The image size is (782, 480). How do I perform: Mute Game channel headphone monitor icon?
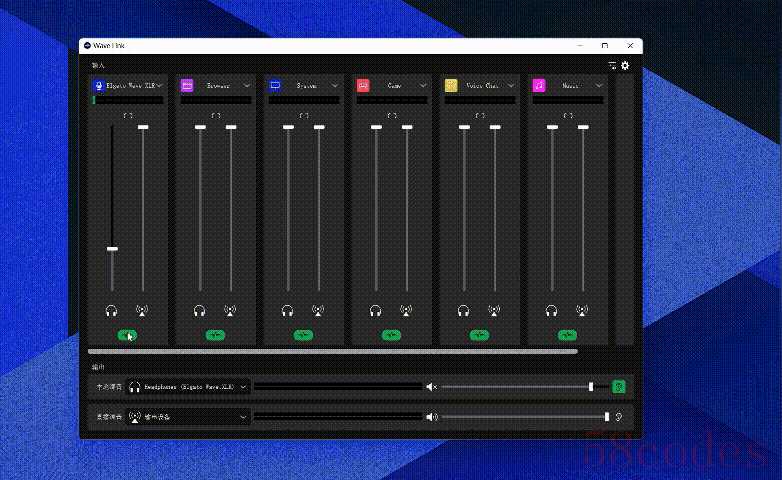(376, 311)
